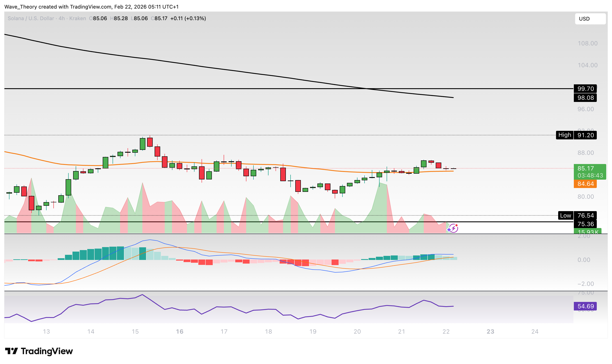The image size is (612, 364).
Task: Click the red notification dot on the lightning icon
Action: point(457,225)
